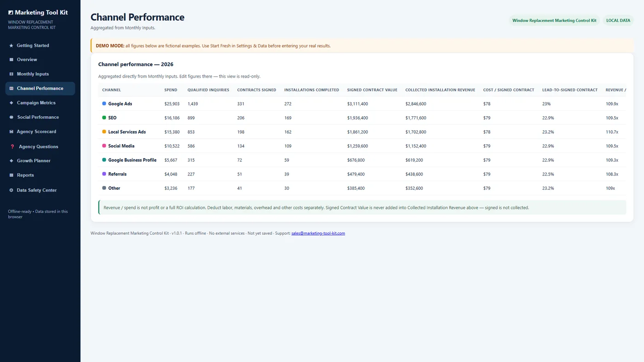Screen dimensions: 644x362
Task: Click the SPEND column header
Action: click(x=171, y=90)
